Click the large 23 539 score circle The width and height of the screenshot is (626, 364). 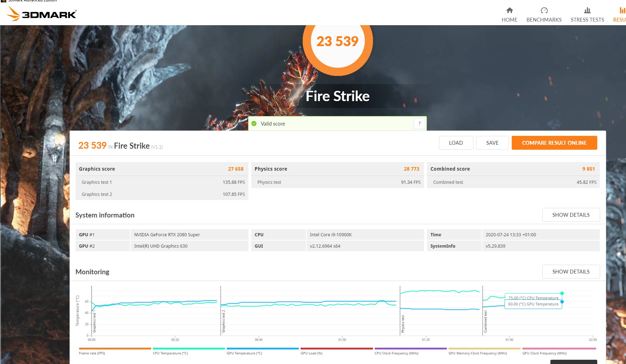[x=337, y=42]
